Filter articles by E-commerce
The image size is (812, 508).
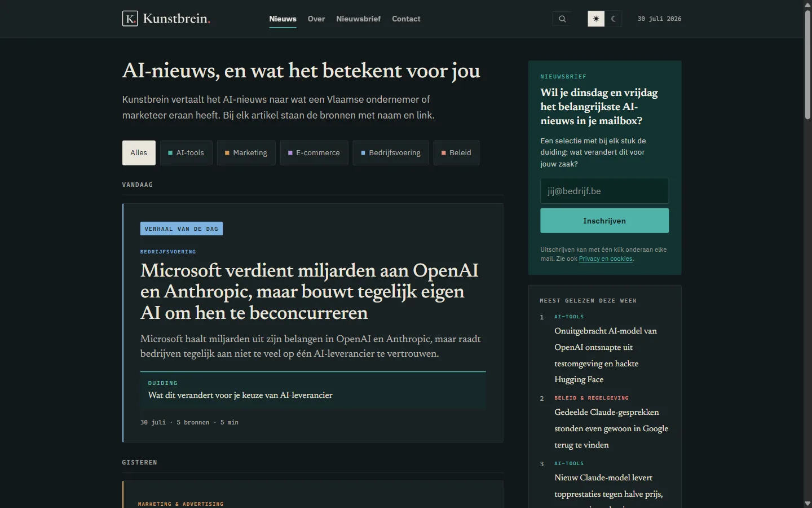(314, 152)
